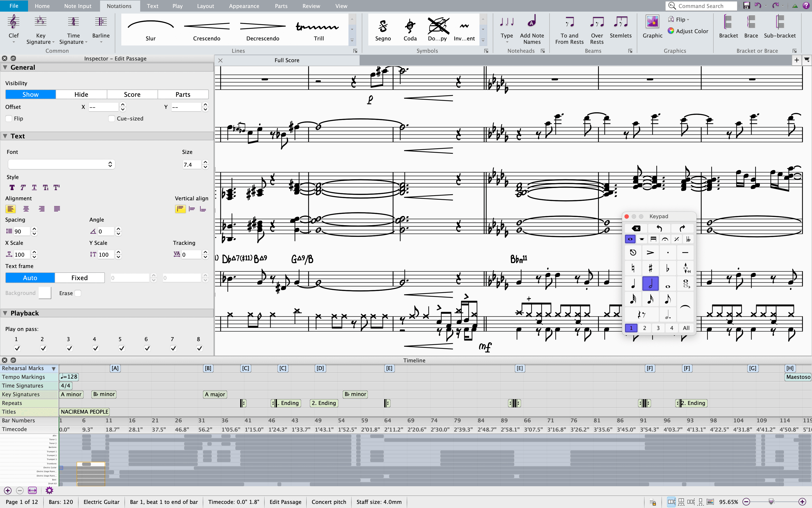Click the Background color swatch
Viewport: 812px width, 508px height.
click(45, 293)
